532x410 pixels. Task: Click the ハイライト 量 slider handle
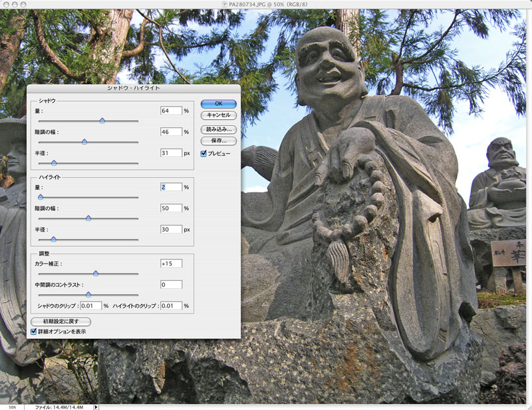[40, 197]
